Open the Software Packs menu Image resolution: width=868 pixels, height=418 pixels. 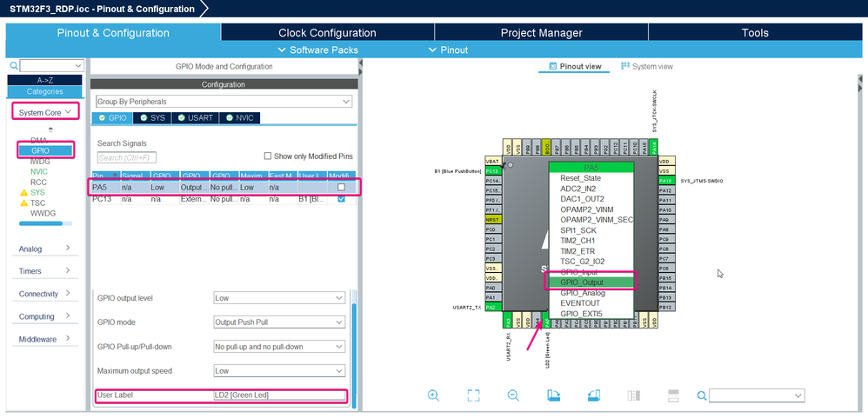tap(318, 50)
